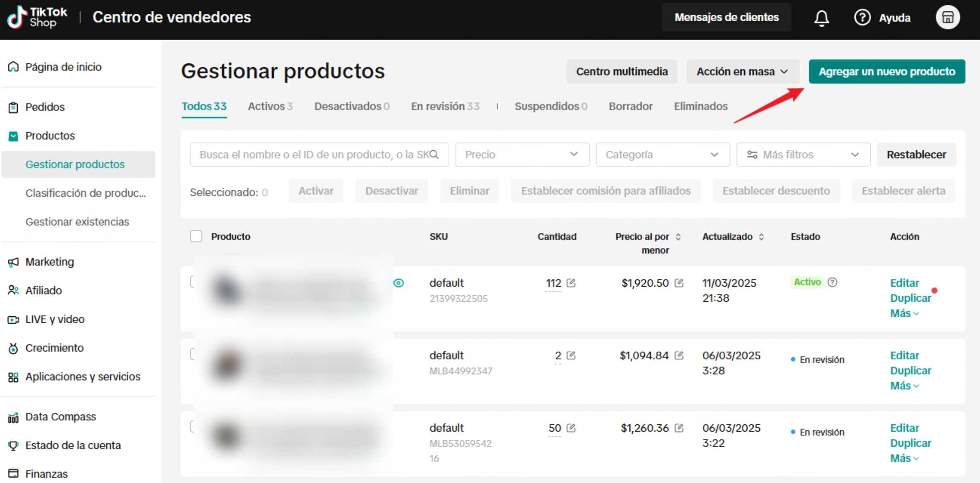This screenshot has width=980, height=483.
Task: Switch to the Suspendidos tab
Action: point(550,106)
